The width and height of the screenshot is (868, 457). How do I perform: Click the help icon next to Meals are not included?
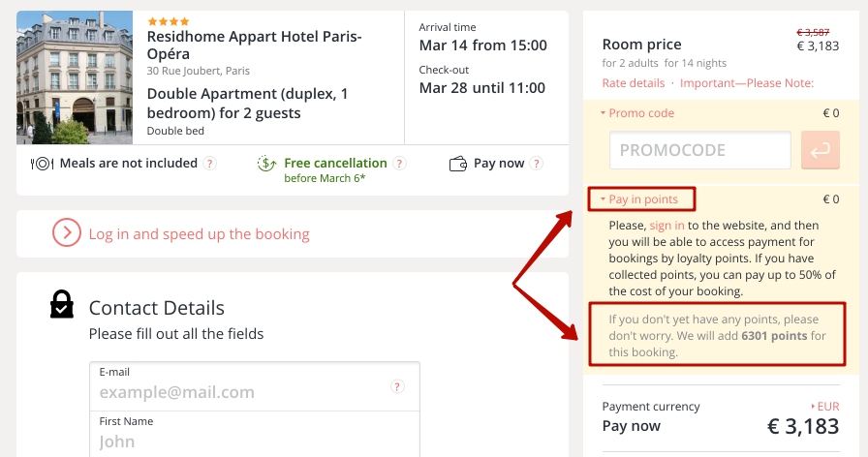(209, 164)
